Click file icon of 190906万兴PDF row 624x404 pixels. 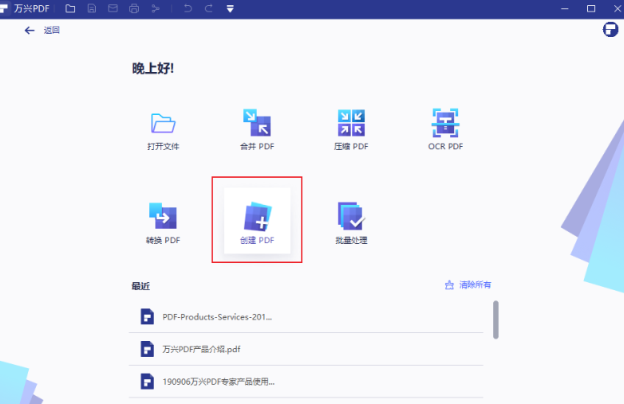147,381
